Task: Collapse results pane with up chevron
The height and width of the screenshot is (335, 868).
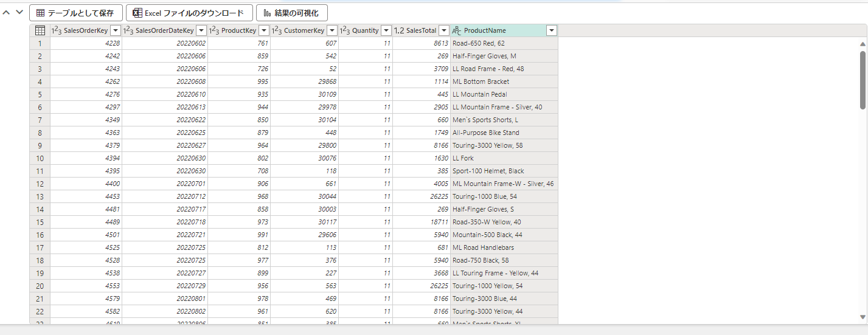Action: click(x=6, y=12)
